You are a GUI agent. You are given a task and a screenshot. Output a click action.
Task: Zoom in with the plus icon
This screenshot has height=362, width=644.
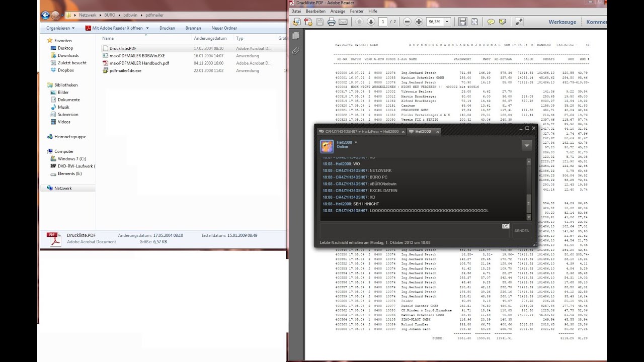419,22
